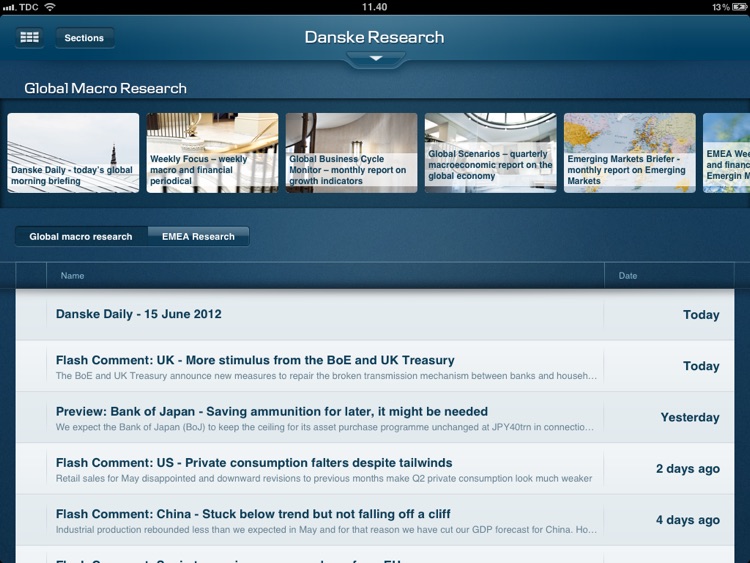Sort list by Name column header
The image size is (750, 563).
[325, 276]
